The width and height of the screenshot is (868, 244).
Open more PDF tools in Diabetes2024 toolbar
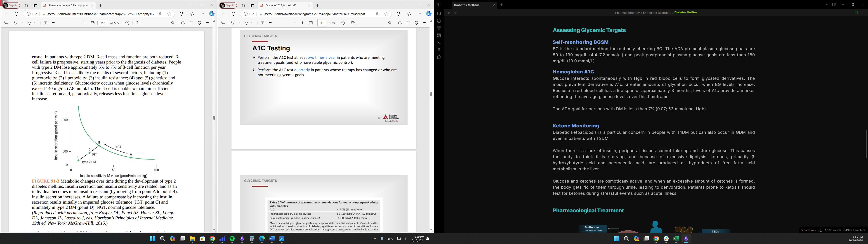pyautogui.click(x=425, y=23)
